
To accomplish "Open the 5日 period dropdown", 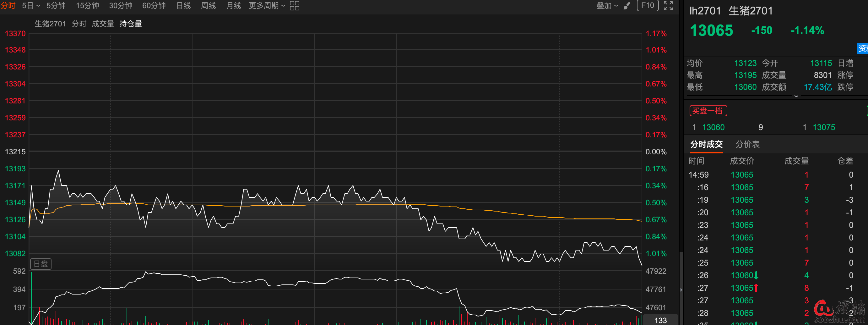I will click(31, 6).
